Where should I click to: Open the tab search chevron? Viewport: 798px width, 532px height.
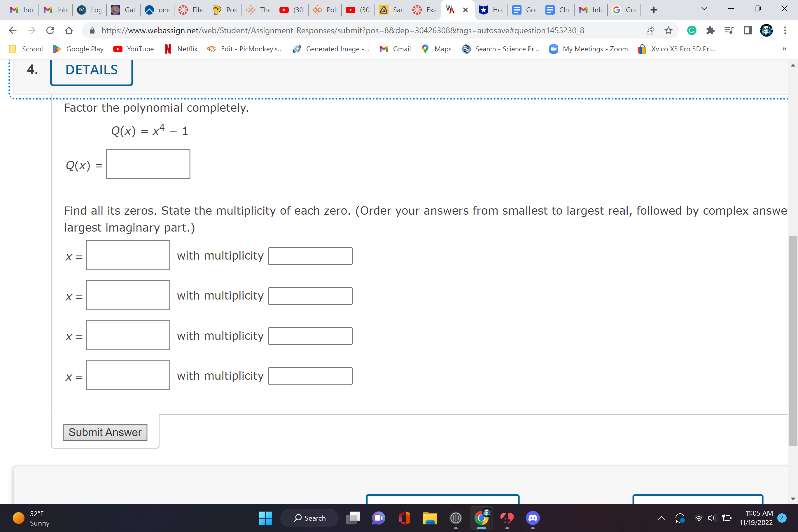pos(704,9)
